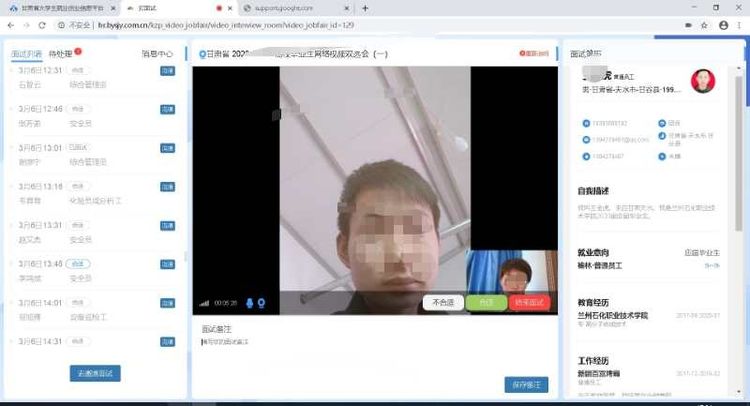Click the red link at video panel top-right
Screen dimensions: 750x406
pos(534,54)
